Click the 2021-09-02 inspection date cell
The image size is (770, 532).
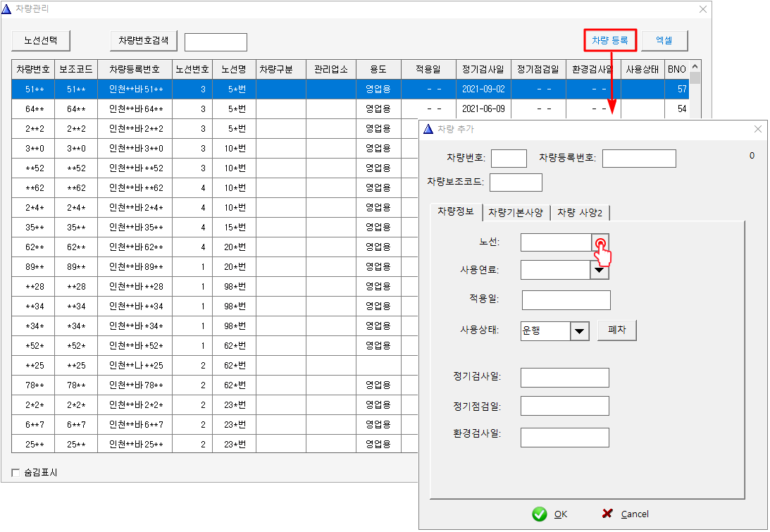[484, 89]
